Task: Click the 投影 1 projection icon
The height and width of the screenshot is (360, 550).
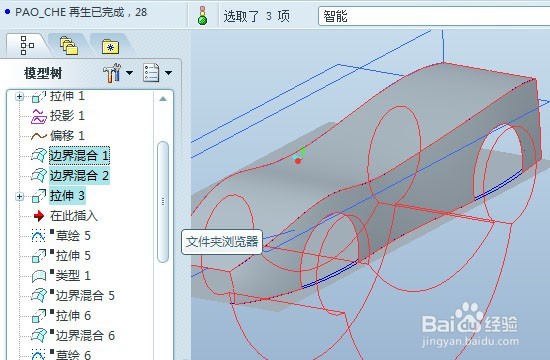Action: coord(39,116)
